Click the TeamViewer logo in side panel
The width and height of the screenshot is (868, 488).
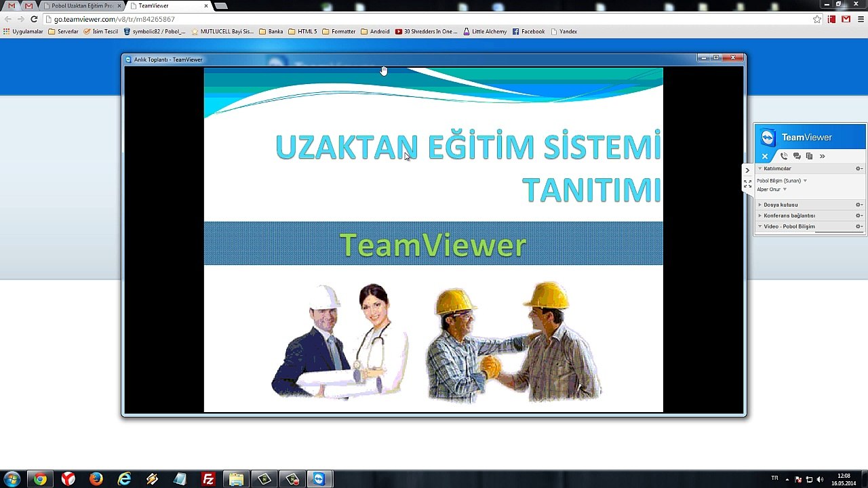click(x=768, y=138)
